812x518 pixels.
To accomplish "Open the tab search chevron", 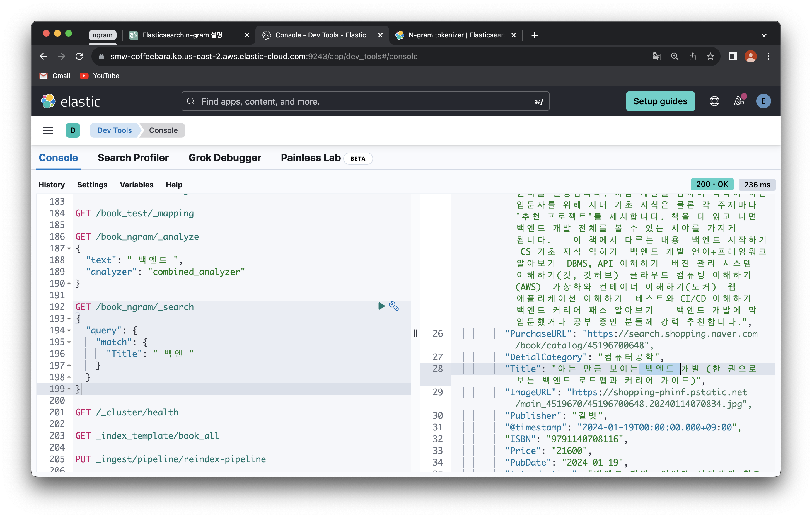I will click(x=764, y=35).
